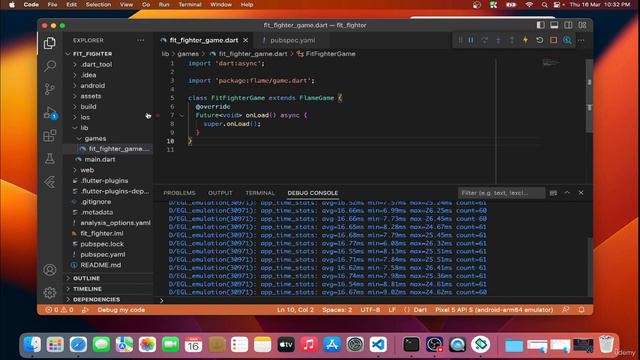Click debug Step Into button
This screenshot has width=640, height=360.
click(x=498, y=40)
